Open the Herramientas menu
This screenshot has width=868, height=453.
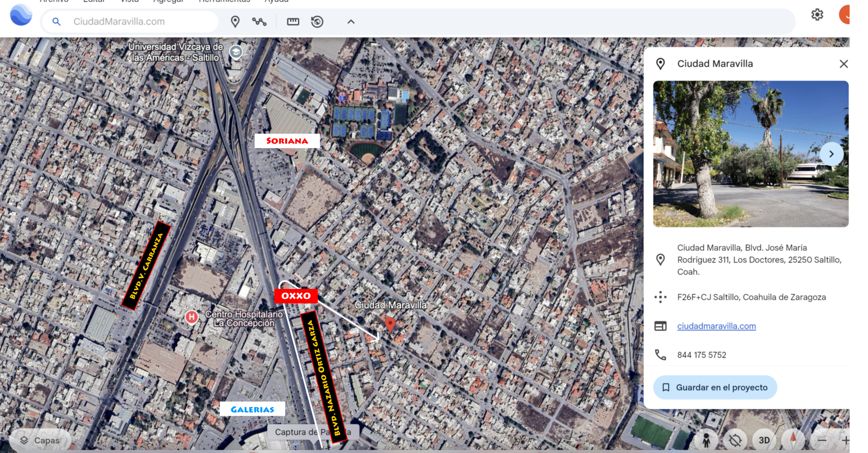pos(224,1)
